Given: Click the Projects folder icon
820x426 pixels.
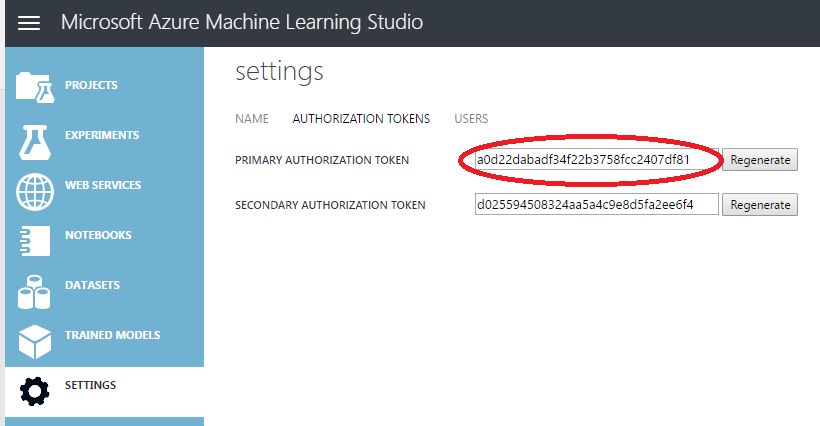Looking at the screenshot, I should click(x=35, y=87).
